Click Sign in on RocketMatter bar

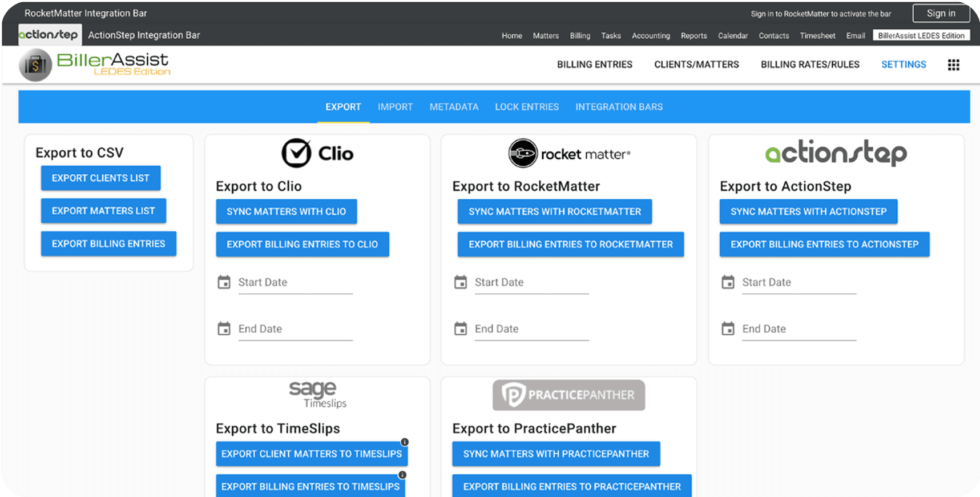[941, 13]
